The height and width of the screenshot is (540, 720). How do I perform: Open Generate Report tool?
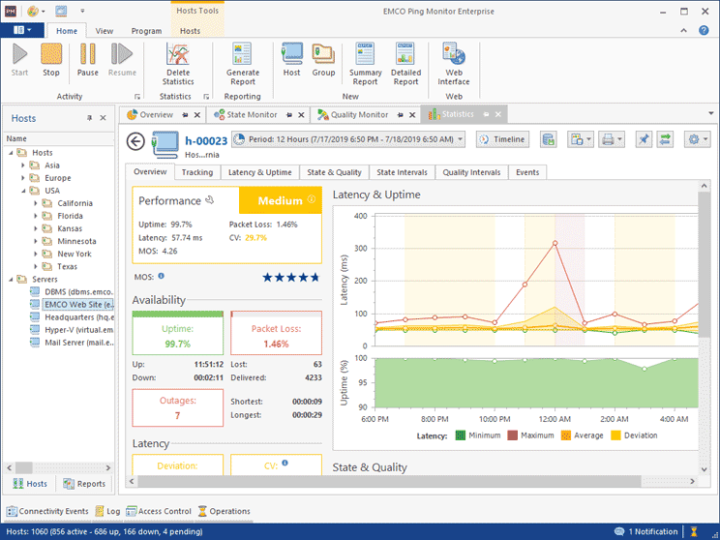pyautogui.click(x=242, y=64)
